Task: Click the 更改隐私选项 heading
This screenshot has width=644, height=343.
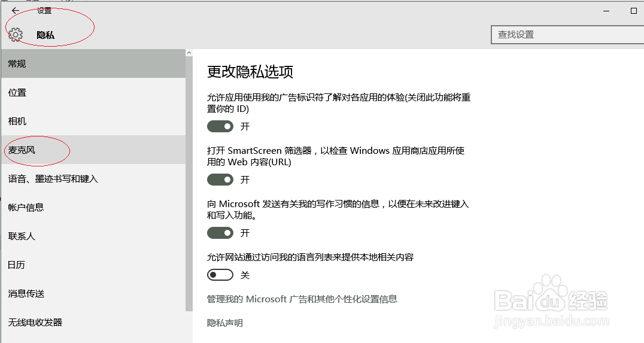Action: (x=250, y=72)
